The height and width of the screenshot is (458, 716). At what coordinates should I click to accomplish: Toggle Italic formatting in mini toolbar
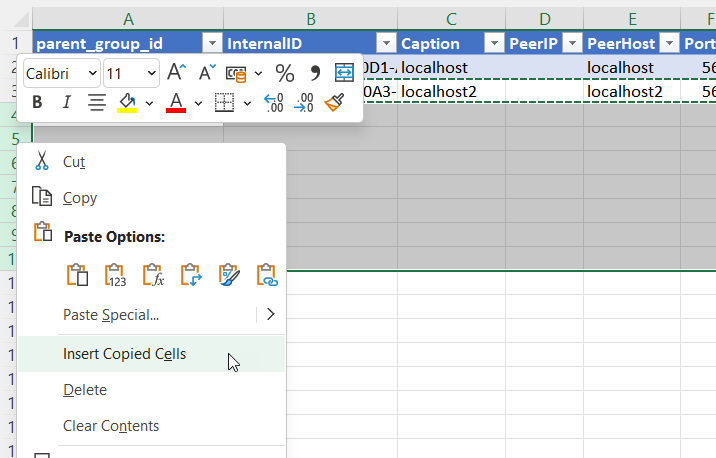[x=67, y=102]
